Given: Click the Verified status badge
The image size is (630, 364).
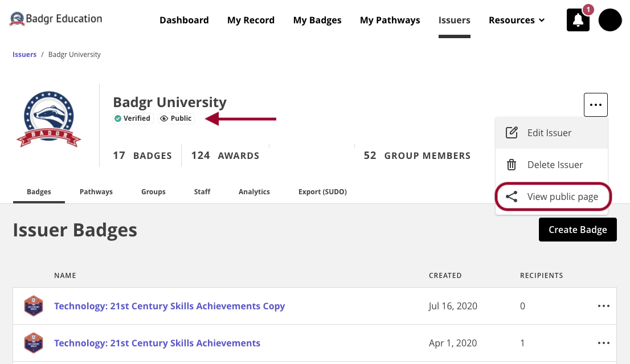Looking at the screenshot, I should coord(133,118).
